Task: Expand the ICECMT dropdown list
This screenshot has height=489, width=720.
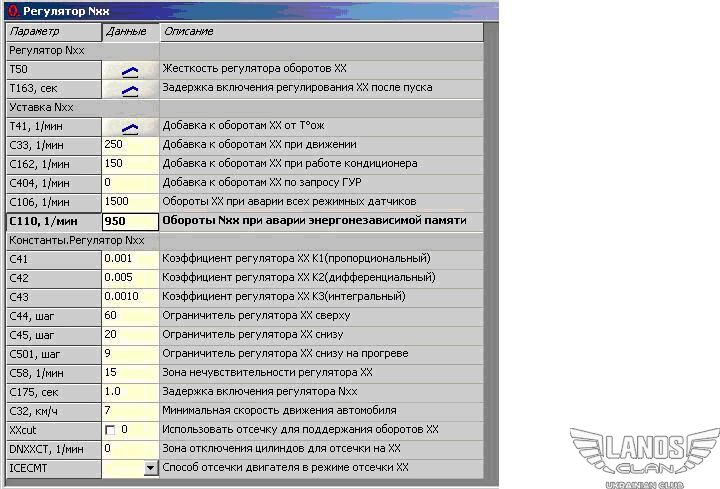Action: (x=150, y=467)
